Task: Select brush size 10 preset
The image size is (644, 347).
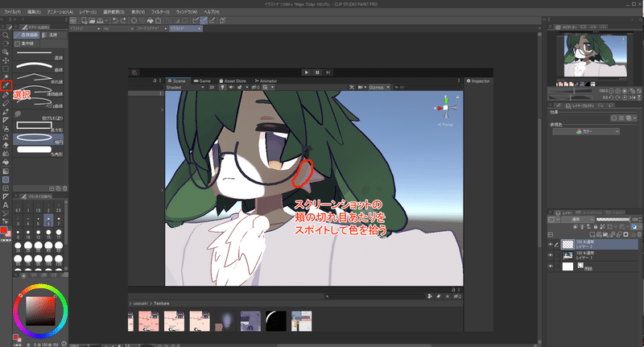Action: tap(28, 234)
